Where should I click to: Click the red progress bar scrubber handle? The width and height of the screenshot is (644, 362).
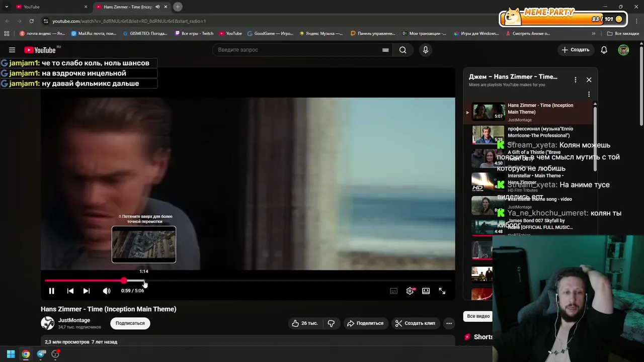tap(124, 281)
